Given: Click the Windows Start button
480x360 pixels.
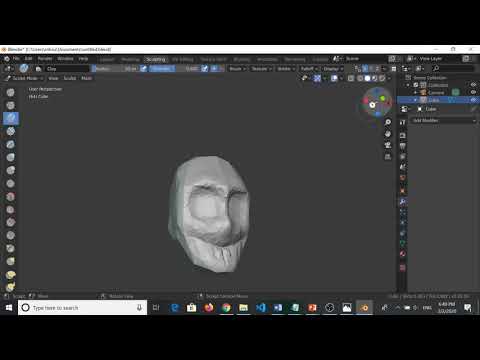Looking at the screenshot, I should tap(9, 307).
